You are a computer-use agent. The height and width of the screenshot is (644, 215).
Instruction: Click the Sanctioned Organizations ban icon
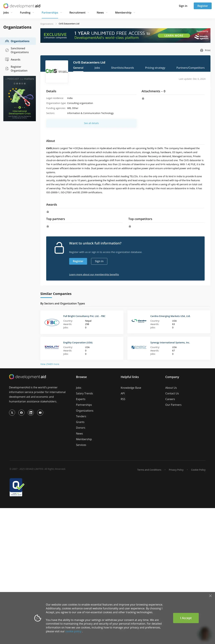pyautogui.click(x=7, y=50)
